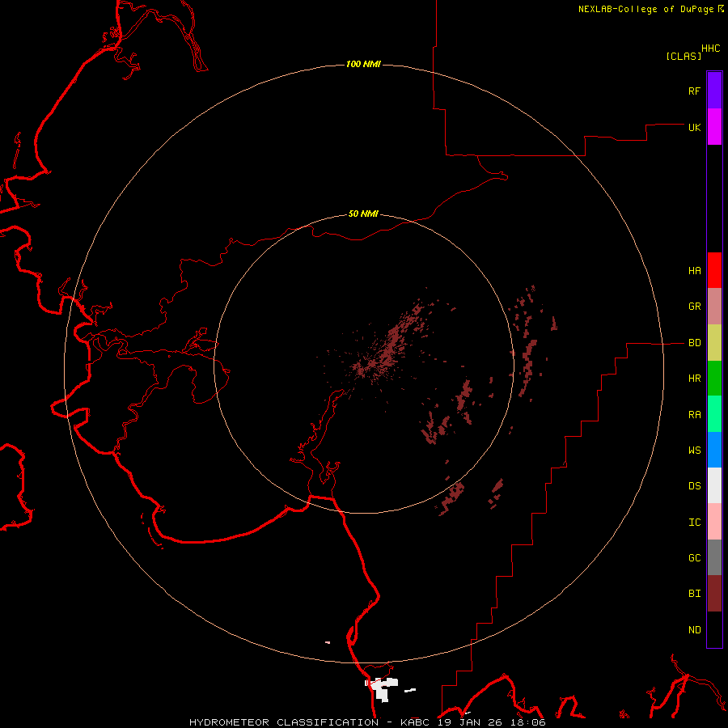Select the yellow BD legend swatch
728x728 pixels.
(714, 343)
